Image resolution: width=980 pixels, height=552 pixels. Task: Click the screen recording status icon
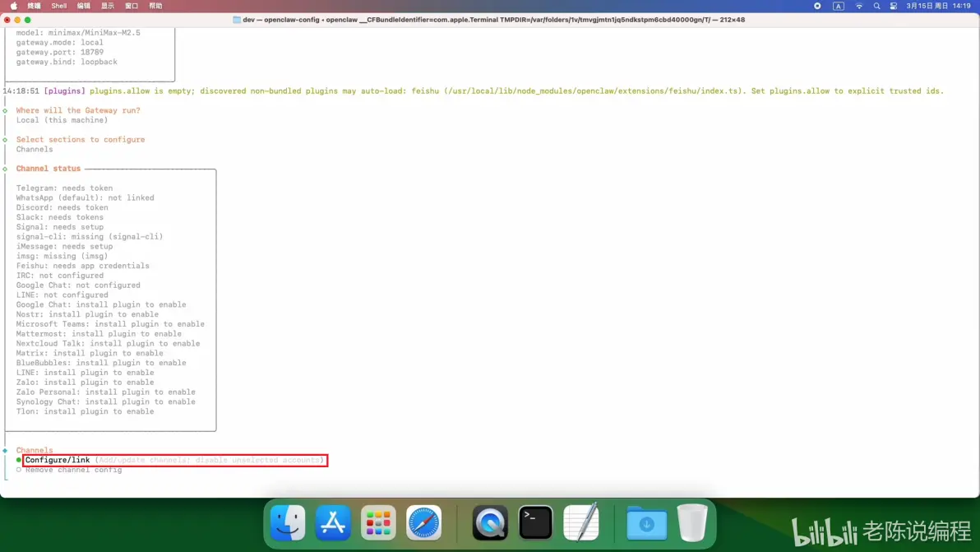coord(817,6)
